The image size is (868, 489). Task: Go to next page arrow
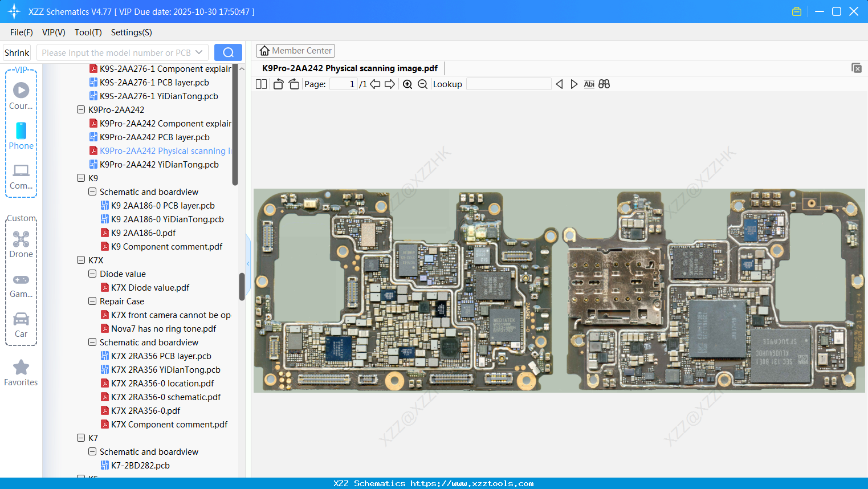390,84
